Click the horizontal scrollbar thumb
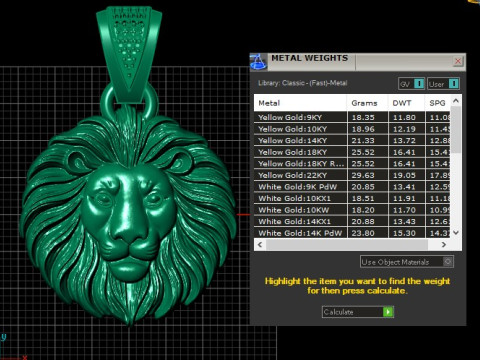The image size is (480, 360). (x=347, y=245)
